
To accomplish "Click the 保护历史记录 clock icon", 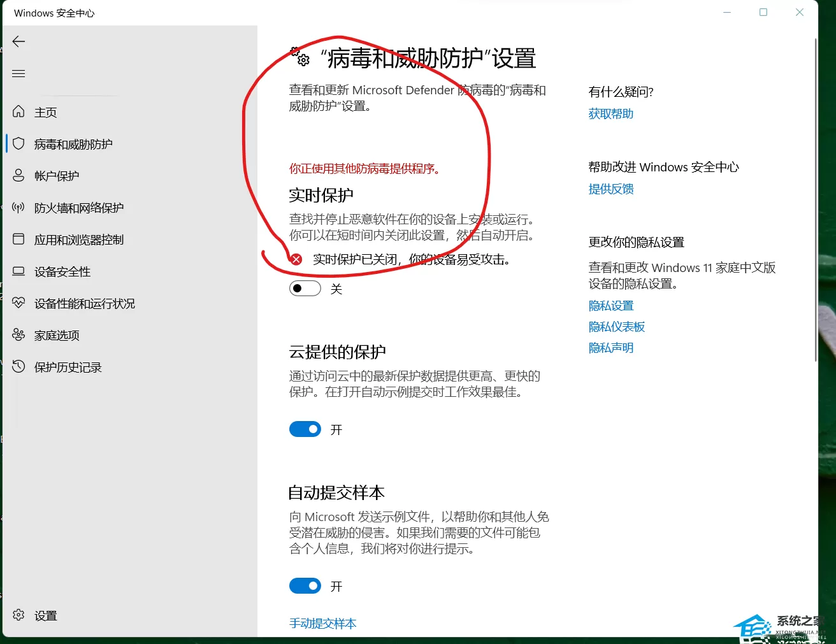I will click(18, 366).
